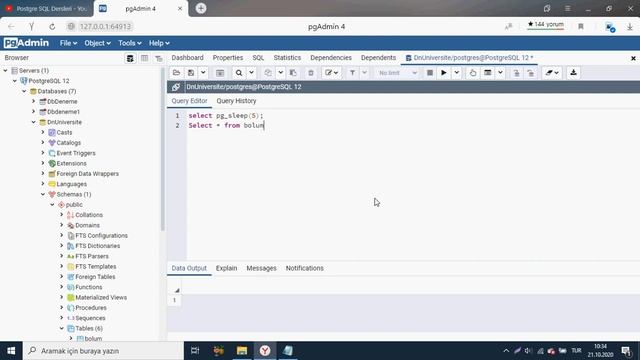Open Find search tool
Image resolution: width=640 pixels, height=360 pixels.
[x=239, y=73]
